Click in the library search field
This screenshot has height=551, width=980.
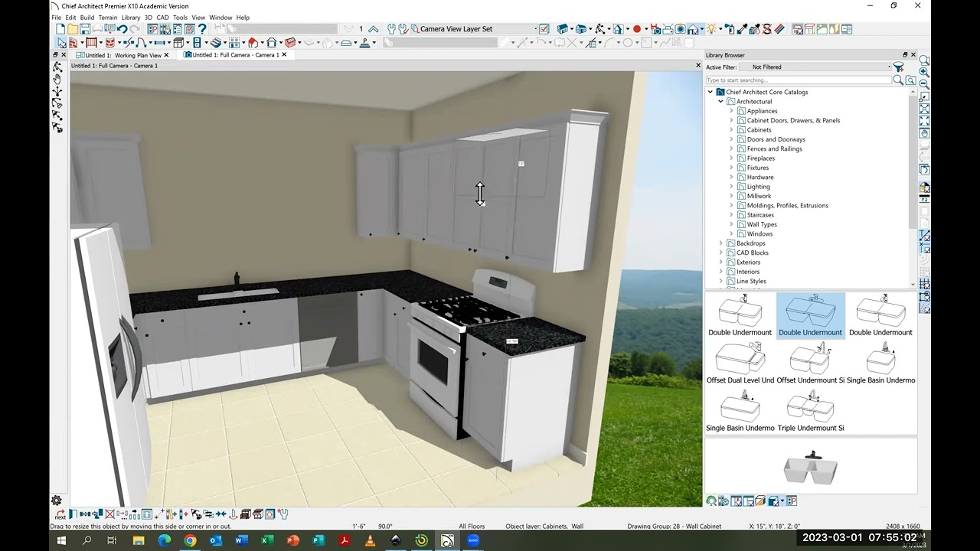[799, 80]
